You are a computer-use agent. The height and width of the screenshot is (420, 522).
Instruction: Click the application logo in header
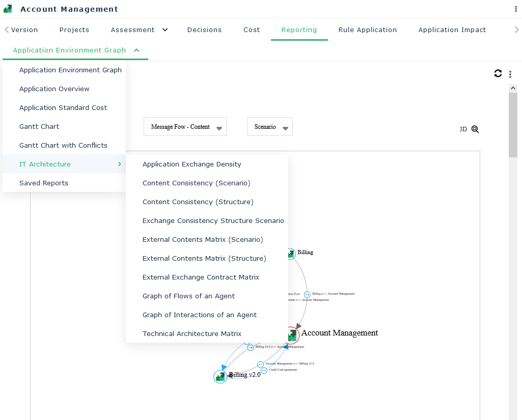coord(8,9)
